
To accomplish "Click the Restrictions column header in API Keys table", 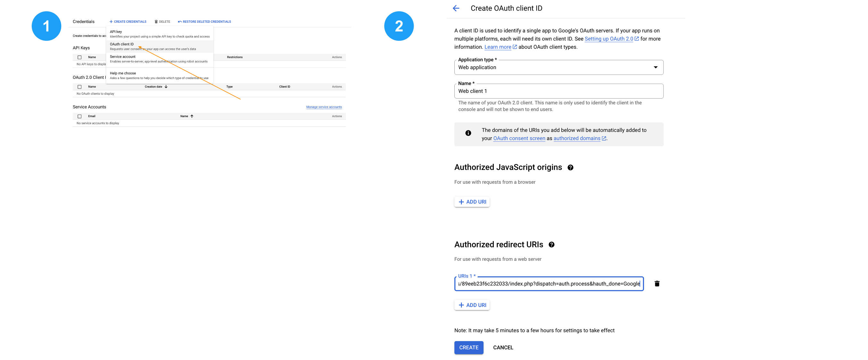I will click(235, 57).
